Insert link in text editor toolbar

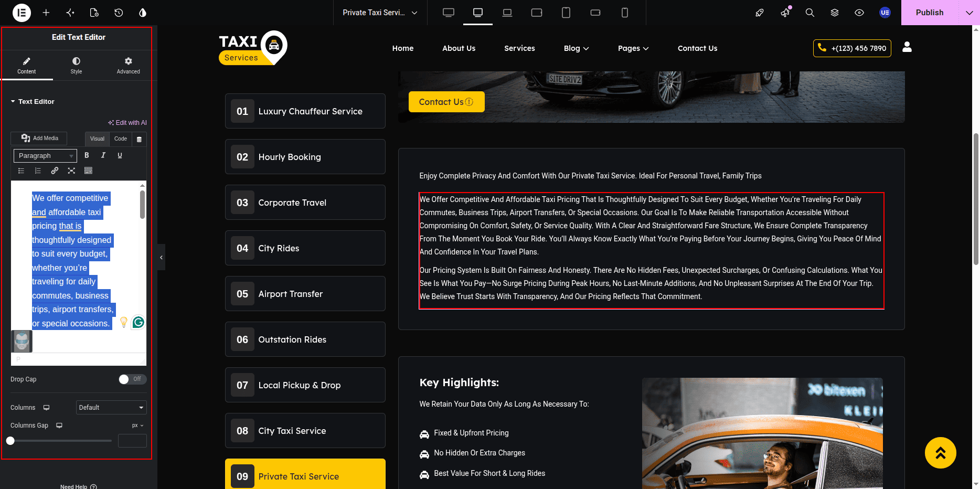pos(55,171)
